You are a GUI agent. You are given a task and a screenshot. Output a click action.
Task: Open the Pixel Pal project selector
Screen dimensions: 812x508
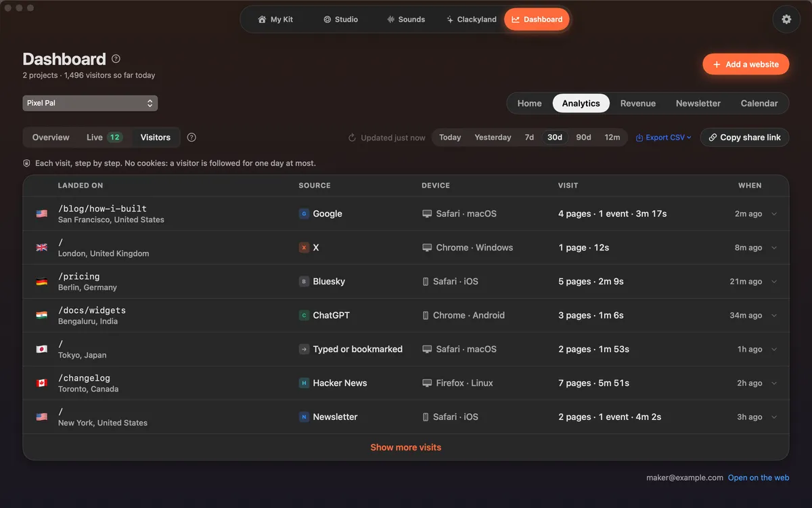(x=90, y=103)
